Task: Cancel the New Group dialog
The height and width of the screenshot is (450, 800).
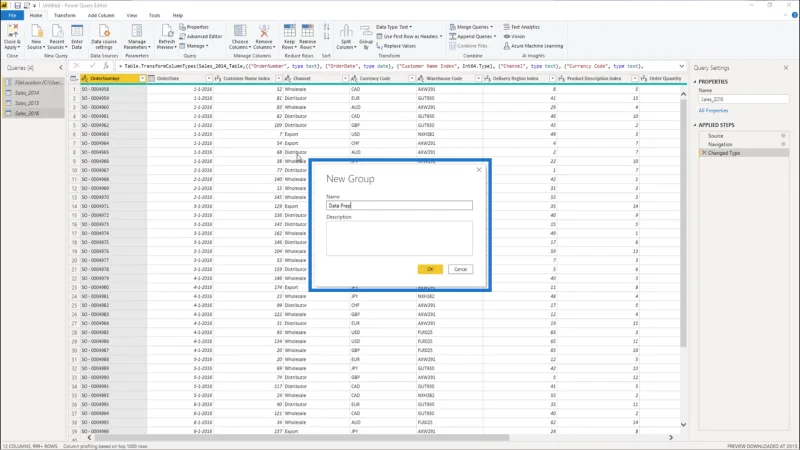Action: 460,269
